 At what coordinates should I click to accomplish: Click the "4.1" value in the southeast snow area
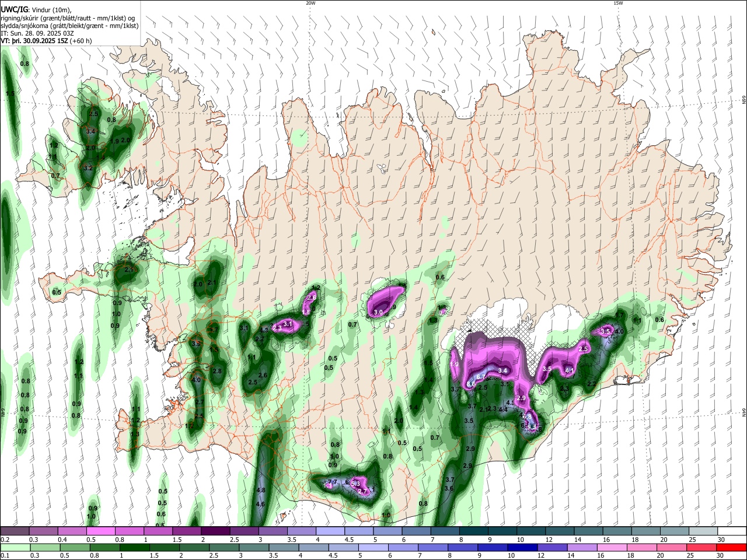pyautogui.click(x=570, y=370)
